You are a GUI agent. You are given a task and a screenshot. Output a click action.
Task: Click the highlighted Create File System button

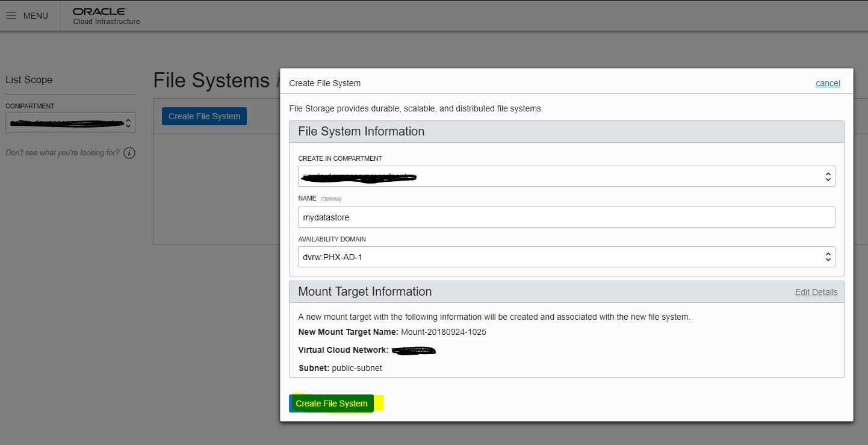click(x=331, y=403)
